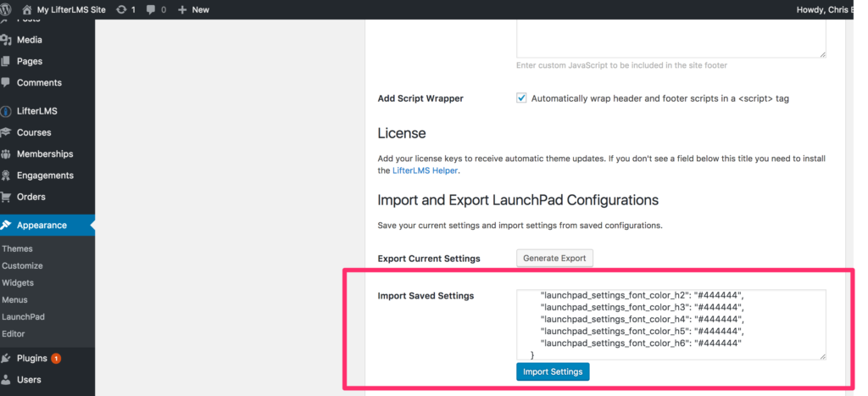The height and width of the screenshot is (396, 868).
Task: Click the Import Settings button
Action: [x=553, y=371]
